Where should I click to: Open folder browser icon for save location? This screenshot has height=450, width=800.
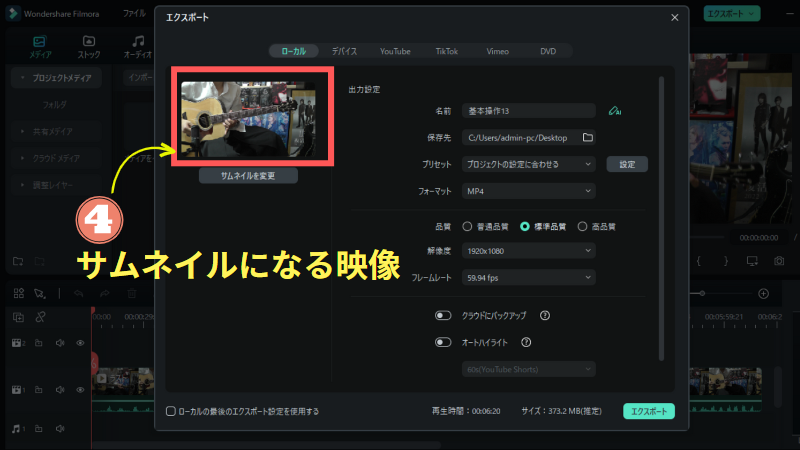coord(588,137)
